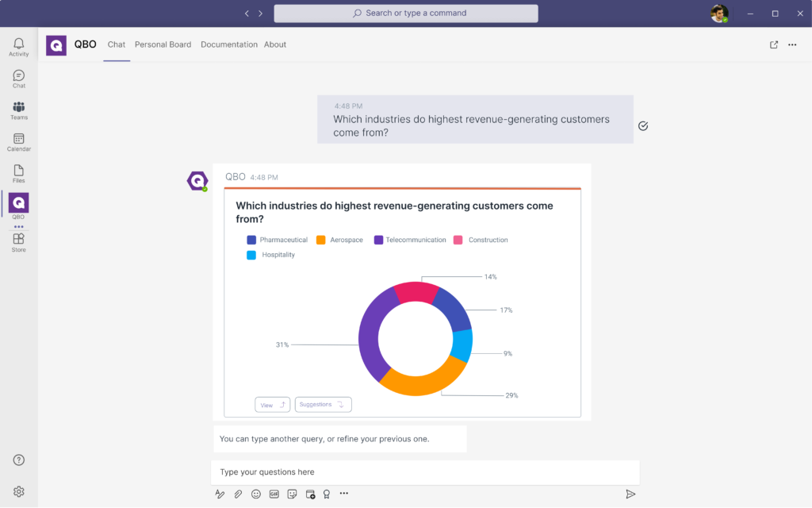Open the Activity feed in sidebar
Screen dimensions: 812x508
pos(18,47)
